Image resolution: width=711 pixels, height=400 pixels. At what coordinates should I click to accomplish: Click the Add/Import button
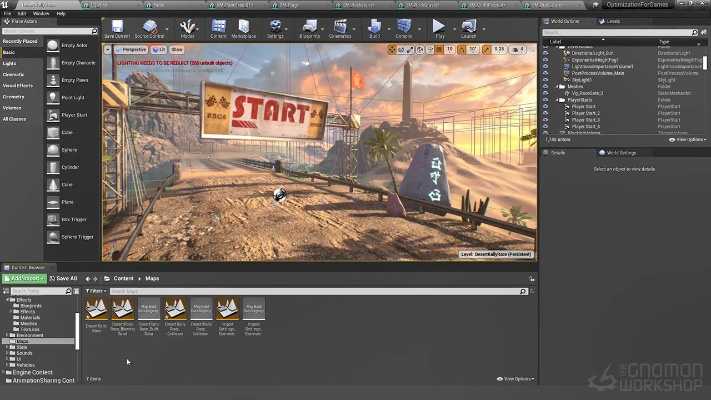(23, 278)
